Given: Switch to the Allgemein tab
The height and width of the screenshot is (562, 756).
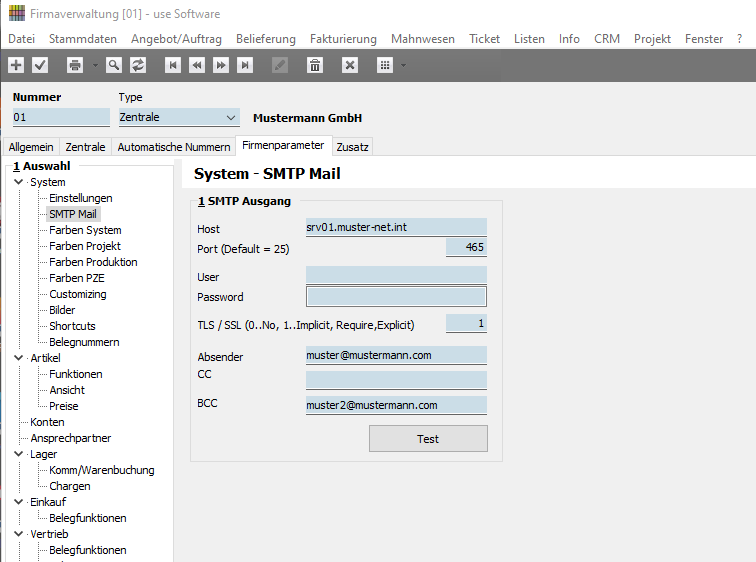Looking at the screenshot, I should point(31,147).
